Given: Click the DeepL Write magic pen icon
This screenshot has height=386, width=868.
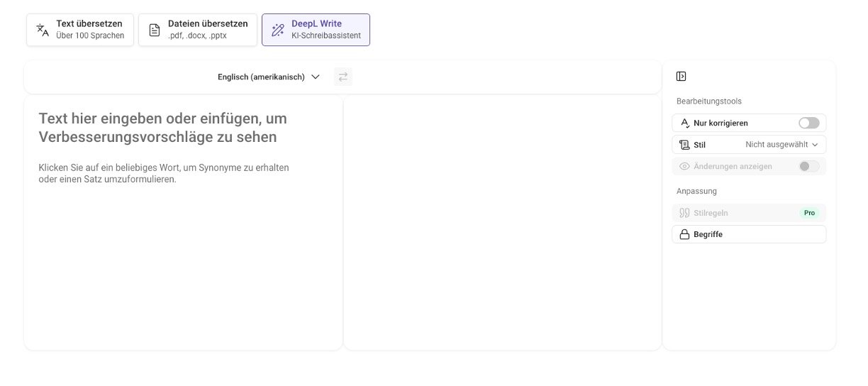Looking at the screenshot, I should 278,30.
